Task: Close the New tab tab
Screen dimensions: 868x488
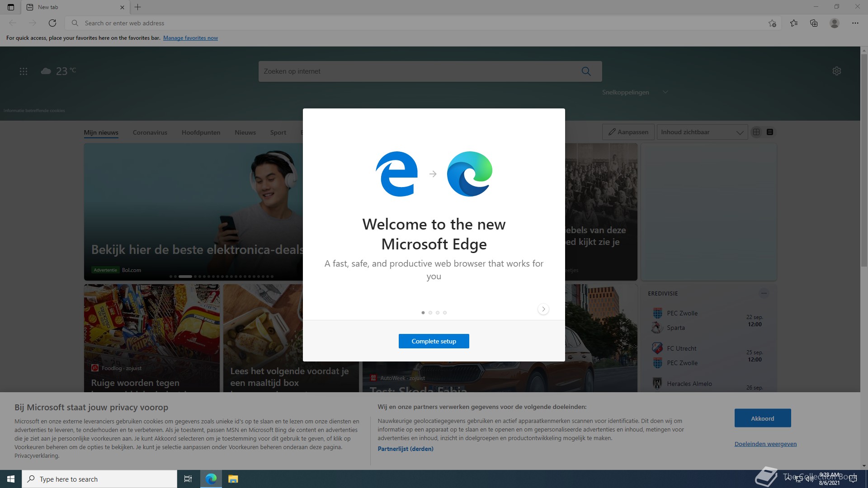Action: [x=122, y=7]
